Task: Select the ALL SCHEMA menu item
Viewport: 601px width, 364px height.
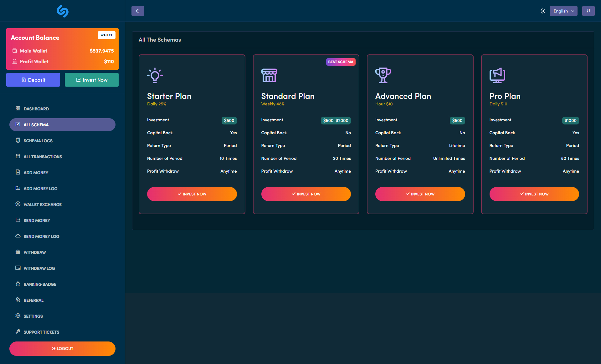Action: [x=36, y=124]
